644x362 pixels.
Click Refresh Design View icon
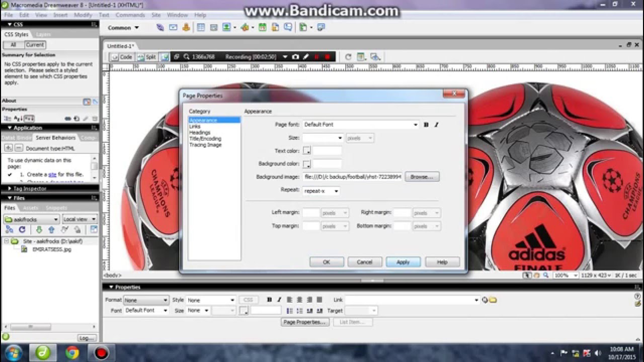click(348, 57)
